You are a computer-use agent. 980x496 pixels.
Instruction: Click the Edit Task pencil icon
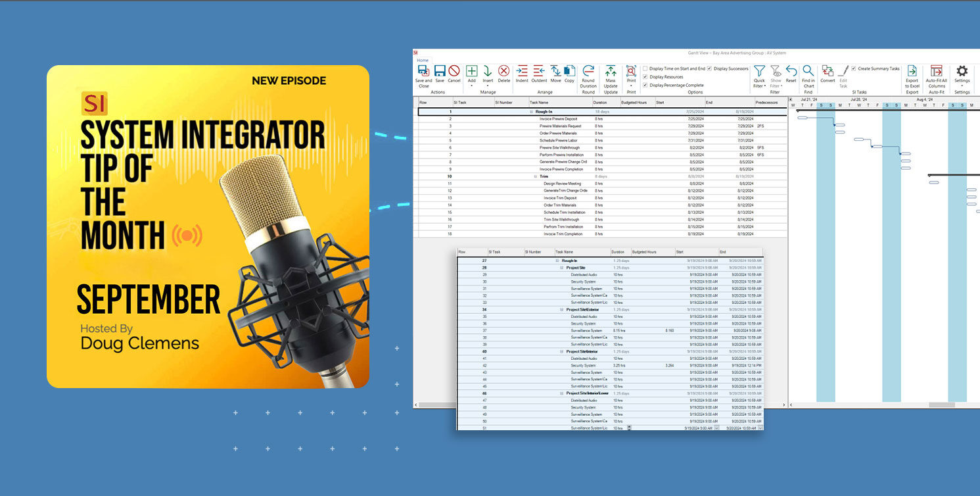(843, 70)
